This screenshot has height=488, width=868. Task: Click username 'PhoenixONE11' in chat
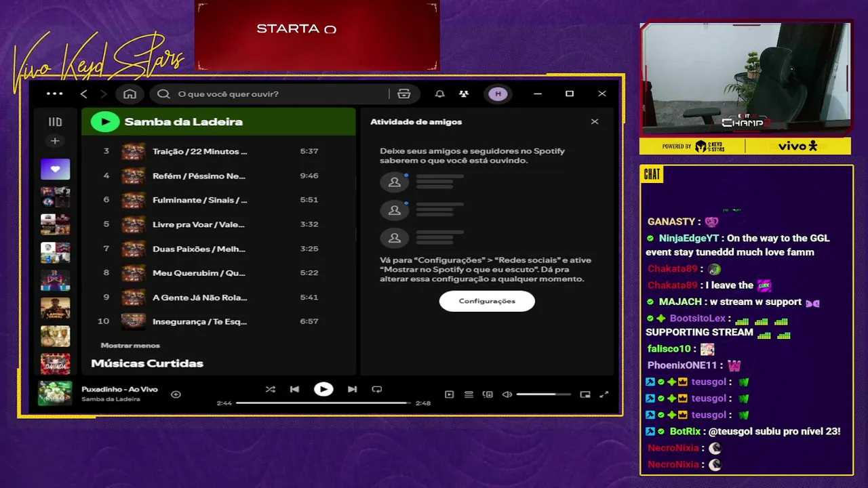682,365
